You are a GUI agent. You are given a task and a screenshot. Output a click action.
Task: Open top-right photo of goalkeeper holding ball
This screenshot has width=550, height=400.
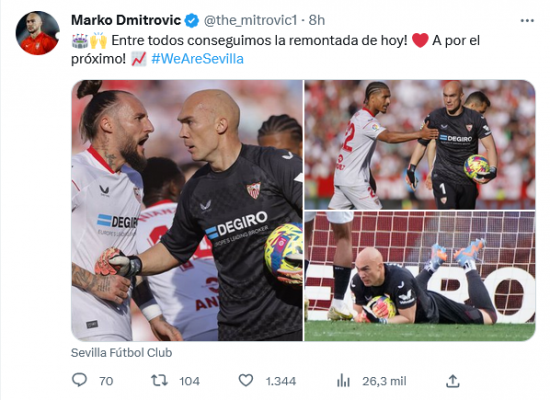click(x=420, y=145)
